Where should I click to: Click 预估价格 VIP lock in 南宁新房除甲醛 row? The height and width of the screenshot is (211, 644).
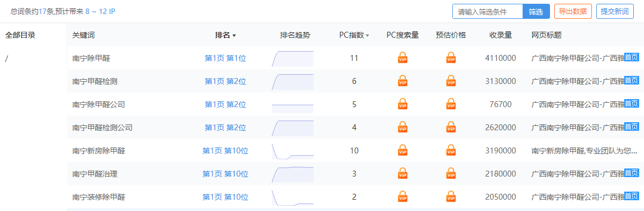click(x=451, y=150)
